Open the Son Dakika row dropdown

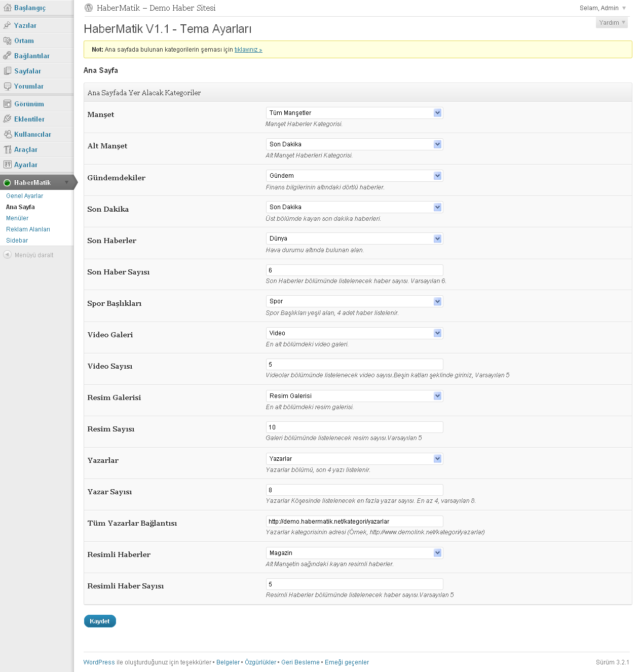tap(354, 207)
